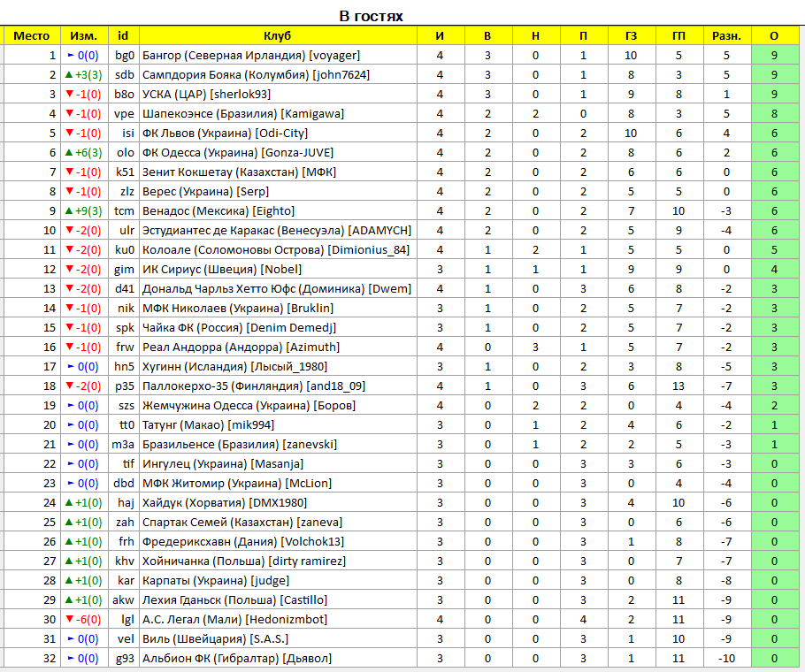Click the id cell 'g93'
Screen dimensions: 805x672
[125, 659]
